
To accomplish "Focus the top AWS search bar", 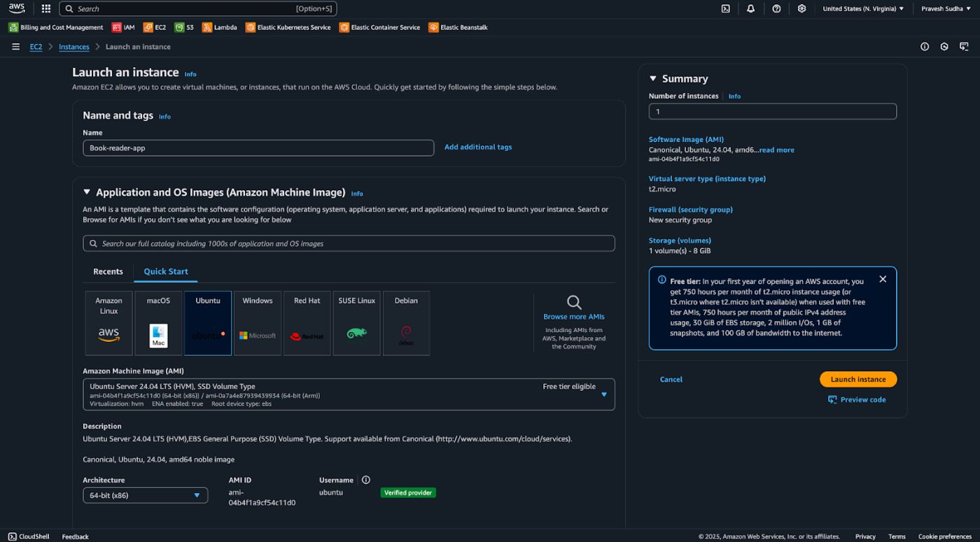I will (198, 8).
